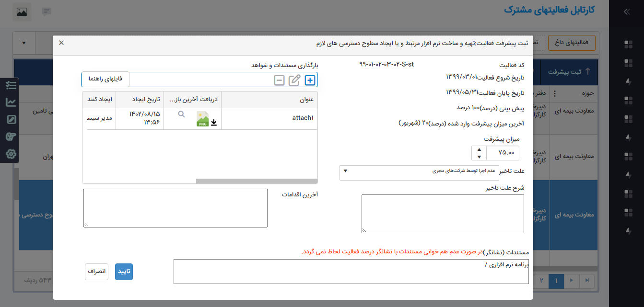
Task: Click the edit attachment pencil icon
Action: [294, 80]
